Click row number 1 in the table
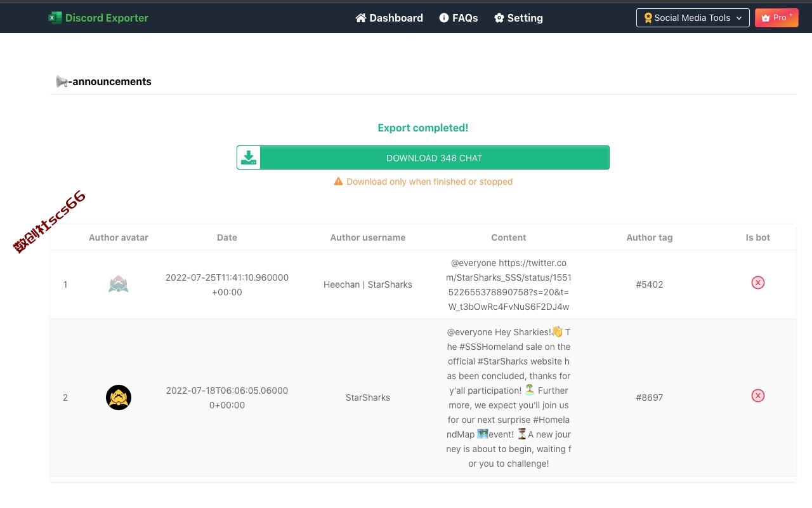Screen dimensions: 812x508 click(65, 284)
